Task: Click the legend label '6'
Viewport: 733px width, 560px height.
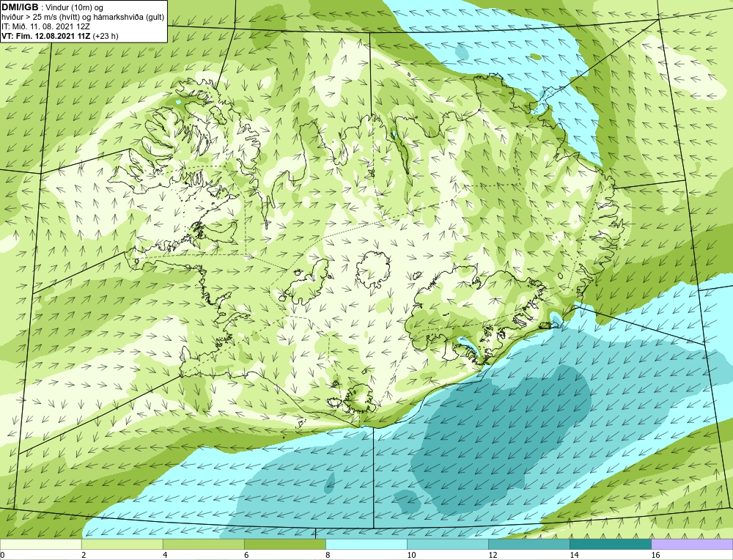Action: pos(246,555)
